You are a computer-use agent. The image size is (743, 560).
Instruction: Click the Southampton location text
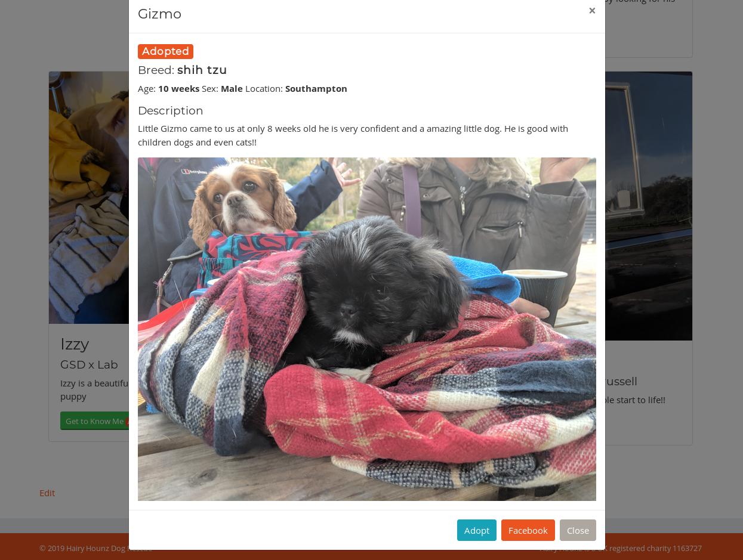pos(316,88)
